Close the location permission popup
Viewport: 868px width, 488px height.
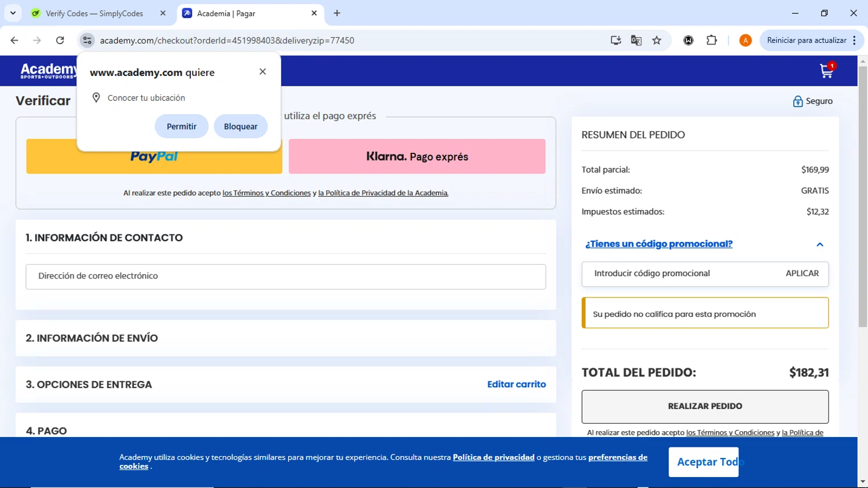(x=263, y=72)
